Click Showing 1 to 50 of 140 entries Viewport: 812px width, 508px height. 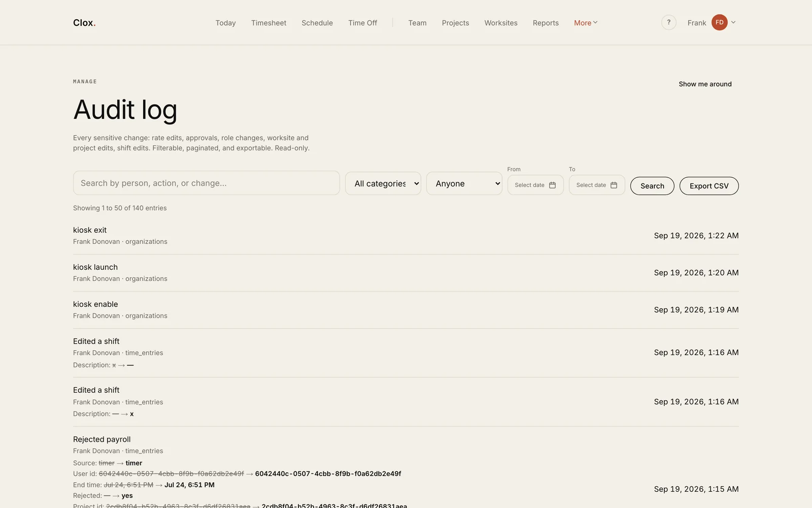(x=120, y=208)
